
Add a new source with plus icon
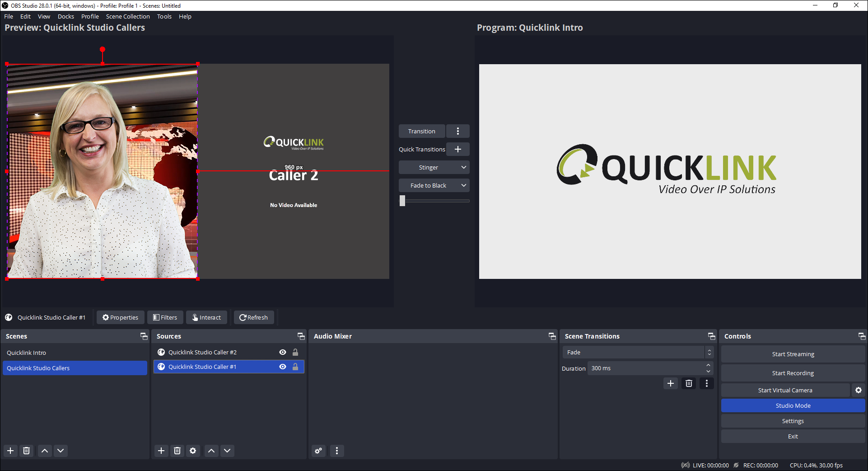tap(161, 451)
